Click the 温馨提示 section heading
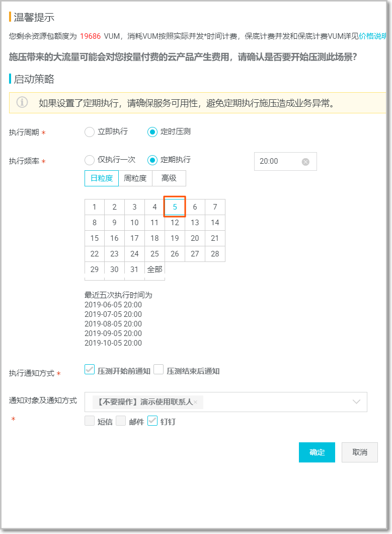Image resolution: width=392 pixels, height=534 pixels. tap(34, 17)
